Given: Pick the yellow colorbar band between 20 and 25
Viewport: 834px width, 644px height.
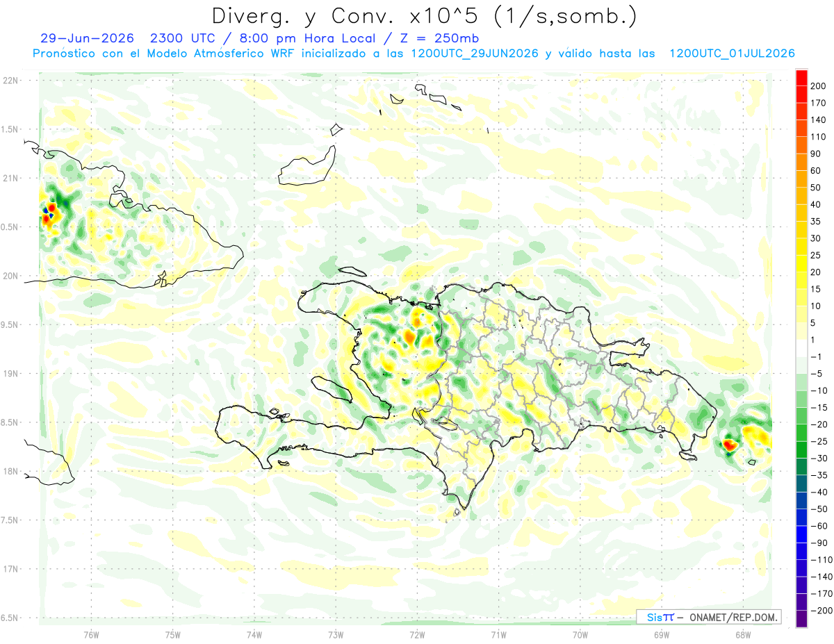Looking at the screenshot, I should pos(801,264).
